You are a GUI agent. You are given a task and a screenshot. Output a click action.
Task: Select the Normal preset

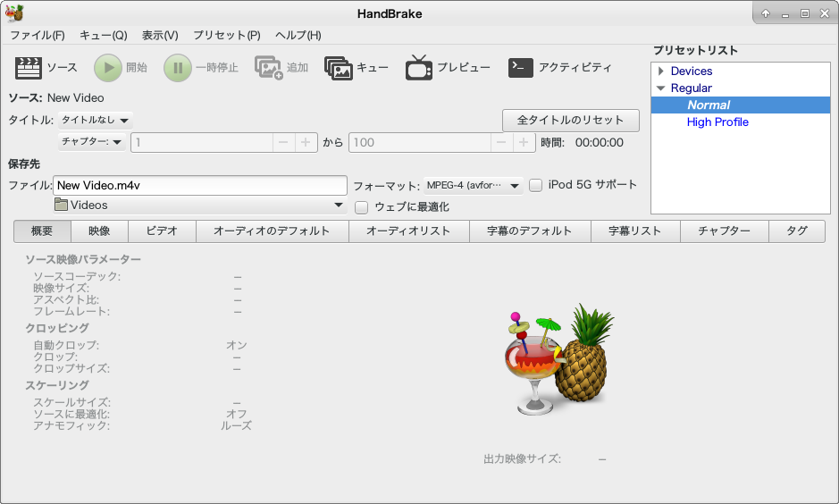(x=741, y=105)
